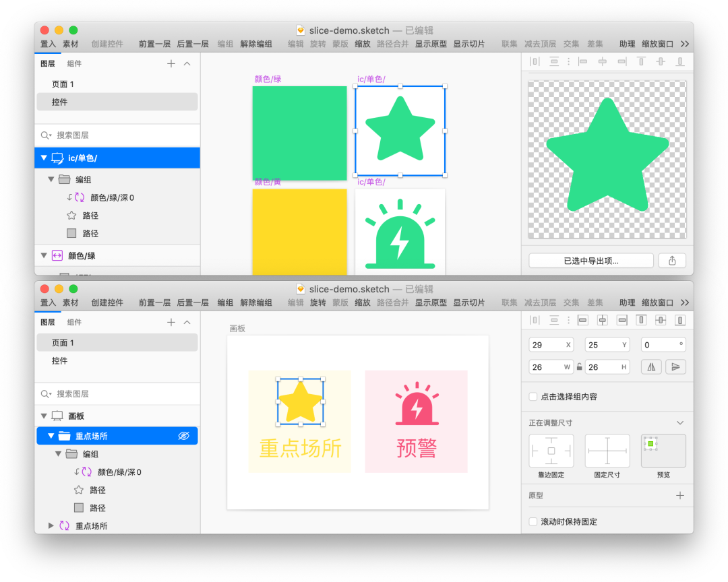
Task: Enable the 点击选择组内容 checkbox
Action: tap(533, 397)
